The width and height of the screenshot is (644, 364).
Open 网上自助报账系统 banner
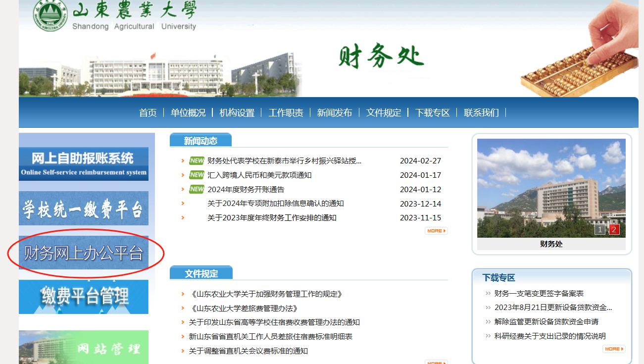click(84, 164)
